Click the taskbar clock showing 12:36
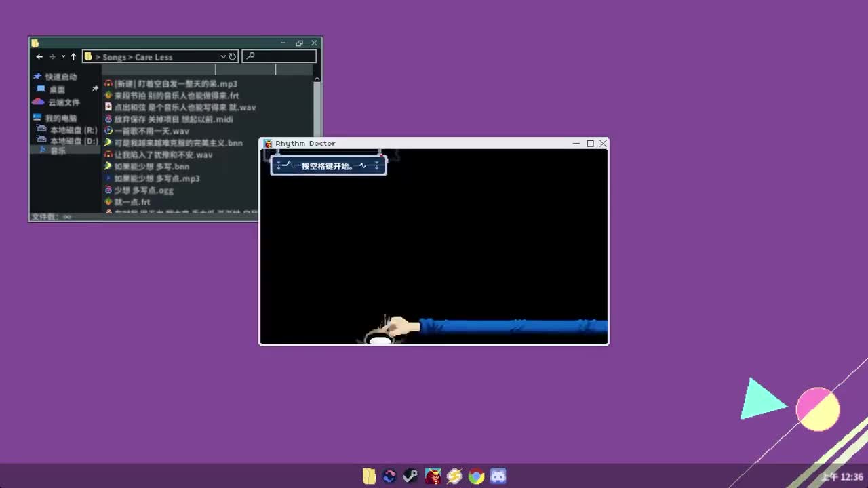 842,477
